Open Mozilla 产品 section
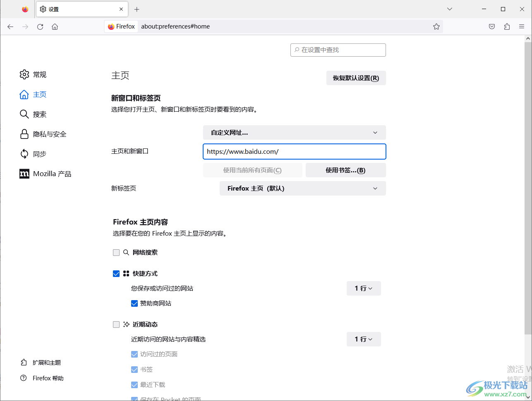The width and height of the screenshot is (532, 401). [x=46, y=174]
